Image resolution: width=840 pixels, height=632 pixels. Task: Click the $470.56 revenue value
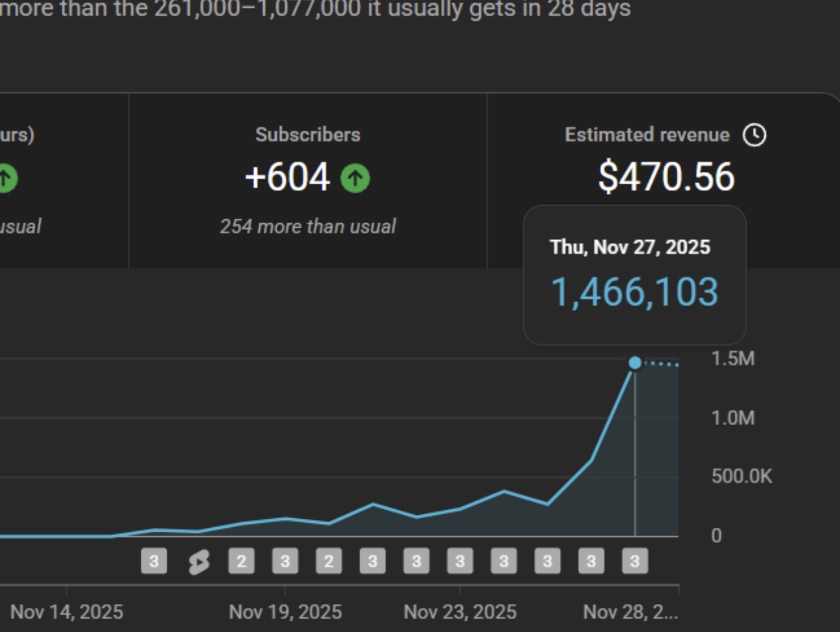(666, 177)
